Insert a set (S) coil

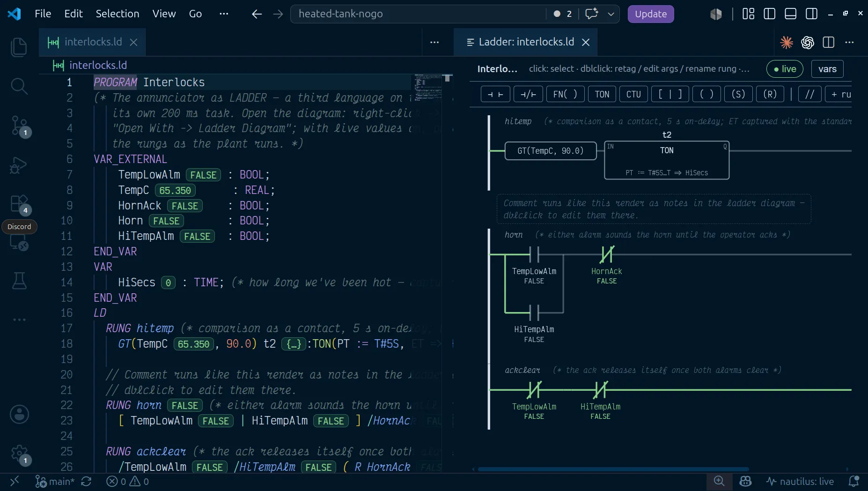(738, 94)
